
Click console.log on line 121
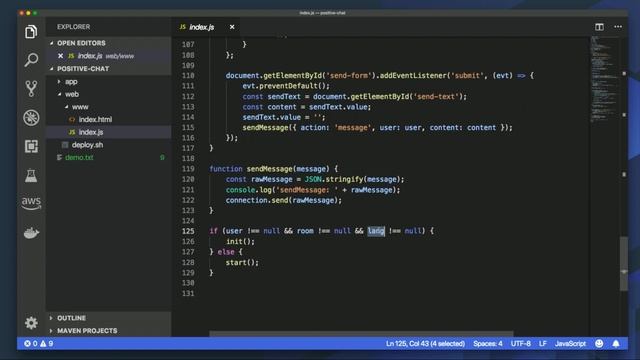tap(249, 190)
